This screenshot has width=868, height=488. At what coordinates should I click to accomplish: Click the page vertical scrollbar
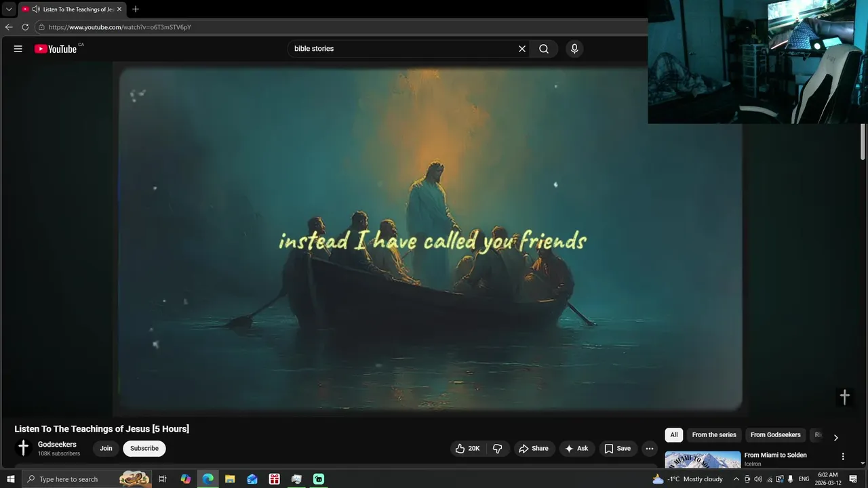(863, 142)
